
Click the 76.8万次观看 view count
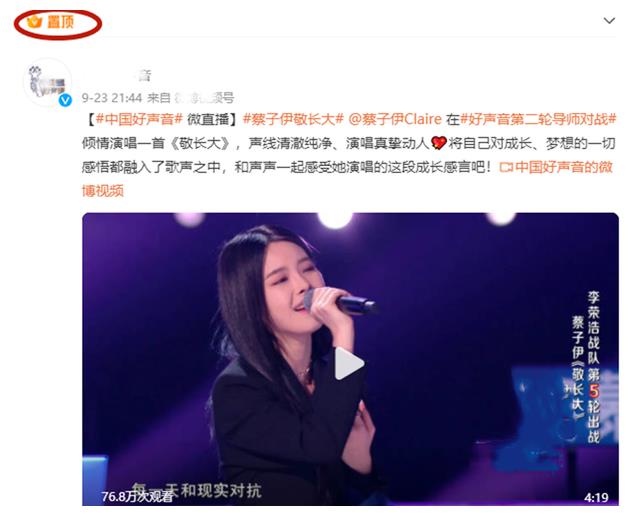138,496
